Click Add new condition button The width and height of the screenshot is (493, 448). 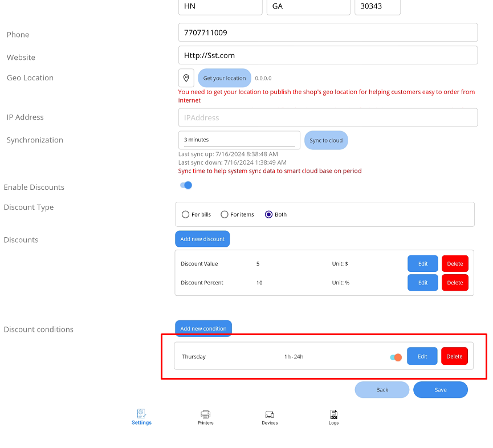pyautogui.click(x=203, y=328)
